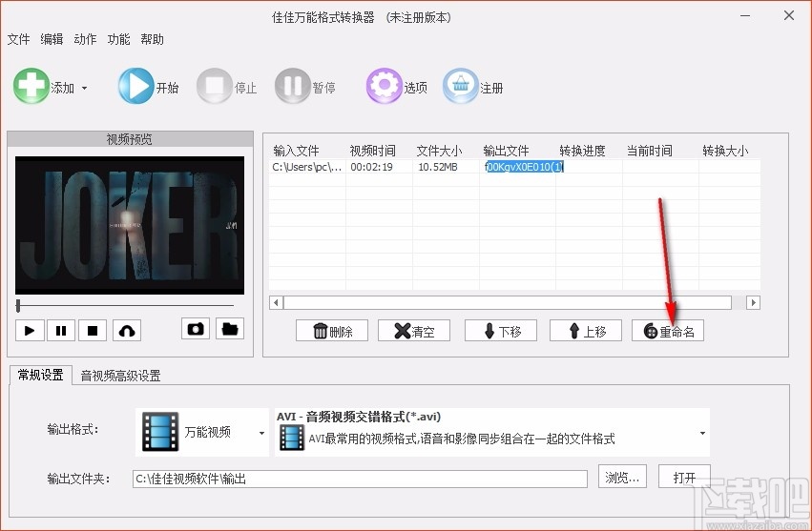Select the input file C:\Users\pc\... cell

[x=307, y=167]
